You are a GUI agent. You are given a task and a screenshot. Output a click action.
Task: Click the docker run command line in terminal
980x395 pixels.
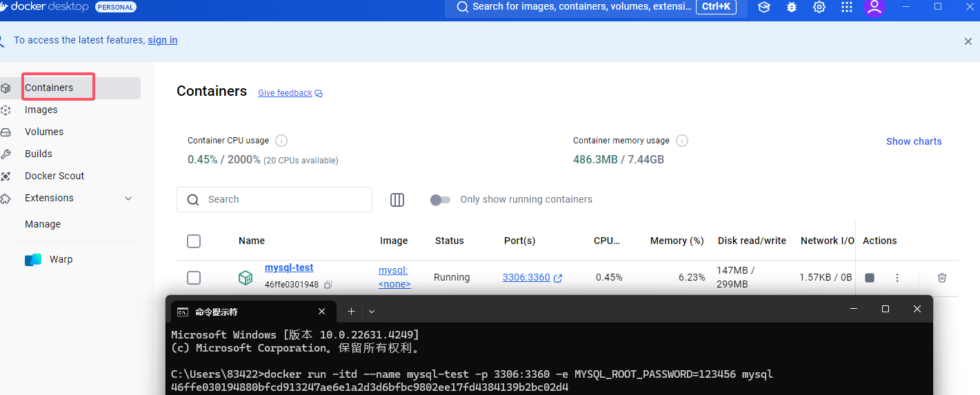pyautogui.click(x=472, y=374)
